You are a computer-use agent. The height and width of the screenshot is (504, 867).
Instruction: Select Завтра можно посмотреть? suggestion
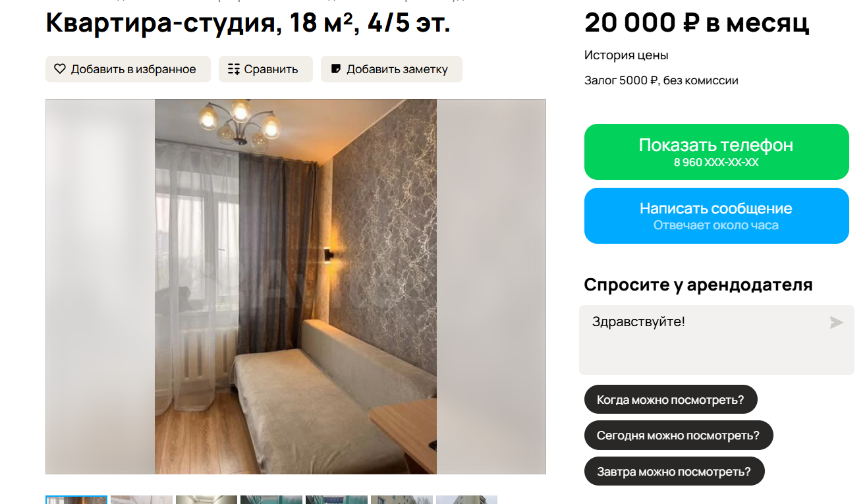(x=674, y=471)
